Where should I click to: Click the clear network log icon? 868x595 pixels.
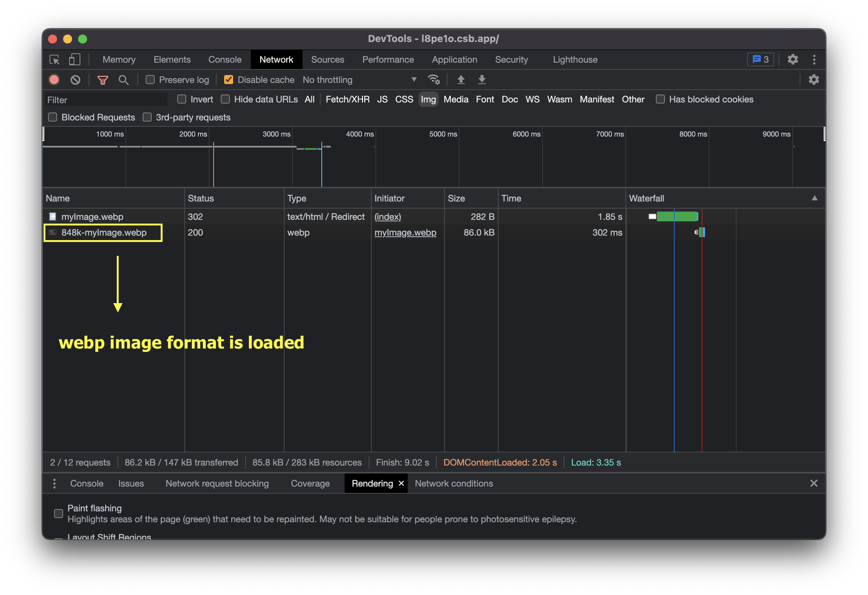pos(75,79)
